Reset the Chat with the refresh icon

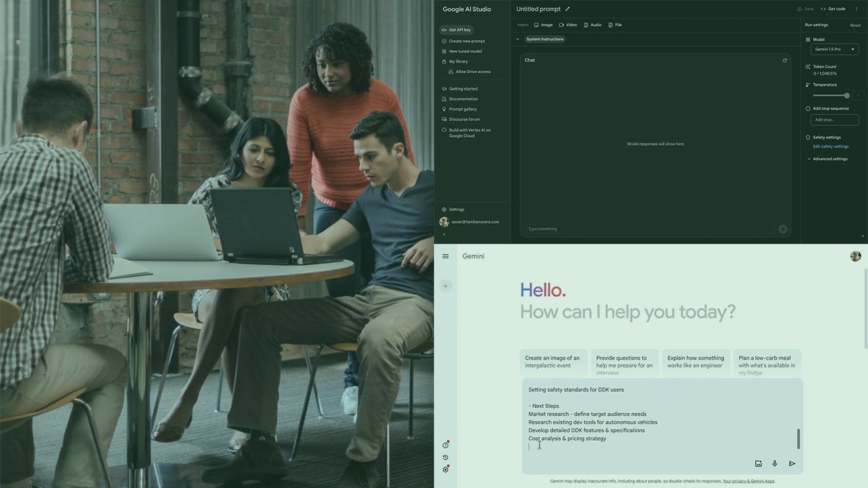(785, 60)
